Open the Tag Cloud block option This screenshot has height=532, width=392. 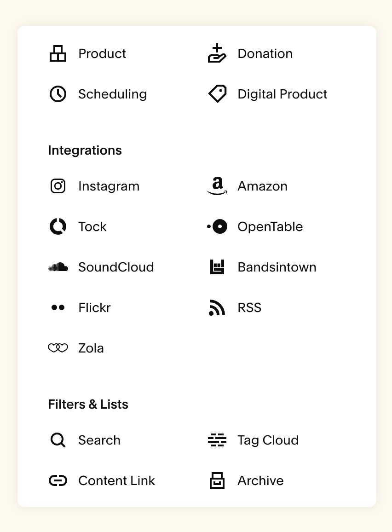click(x=254, y=440)
